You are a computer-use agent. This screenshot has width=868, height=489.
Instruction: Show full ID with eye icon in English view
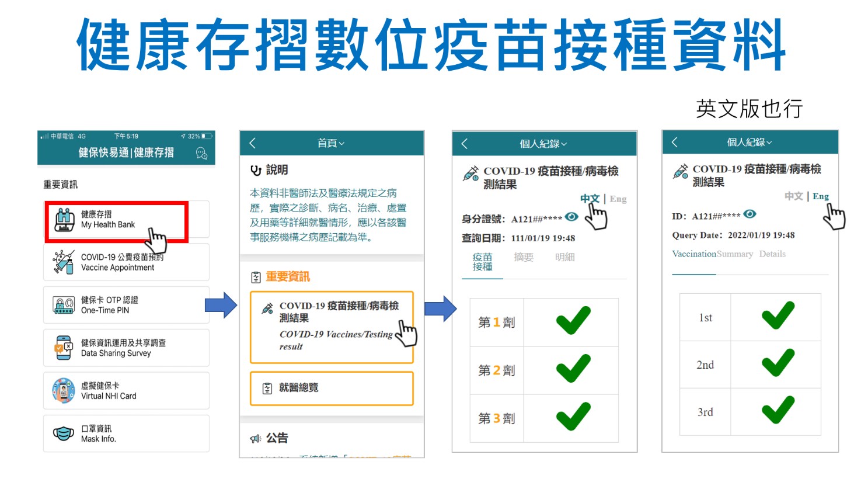pos(750,214)
